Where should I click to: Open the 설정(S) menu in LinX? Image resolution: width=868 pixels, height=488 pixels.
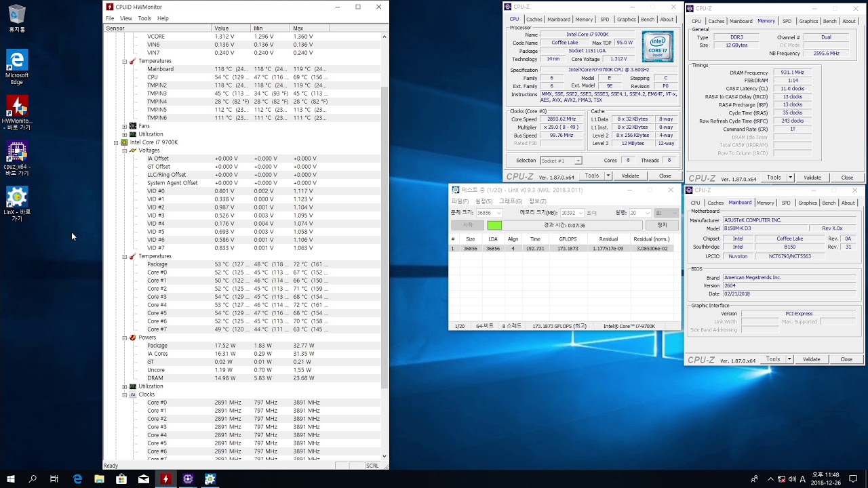484,201
